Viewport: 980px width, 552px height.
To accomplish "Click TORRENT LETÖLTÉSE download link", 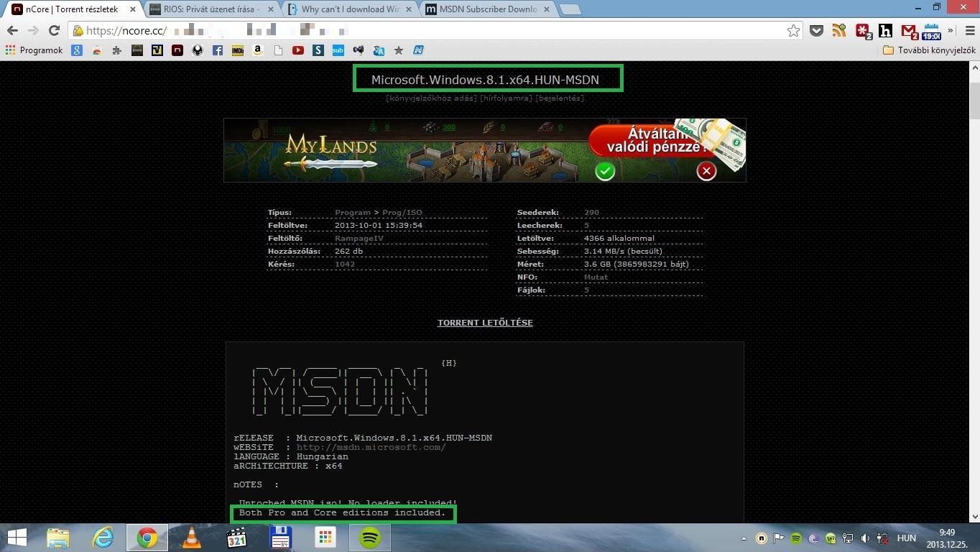I will (485, 323).
